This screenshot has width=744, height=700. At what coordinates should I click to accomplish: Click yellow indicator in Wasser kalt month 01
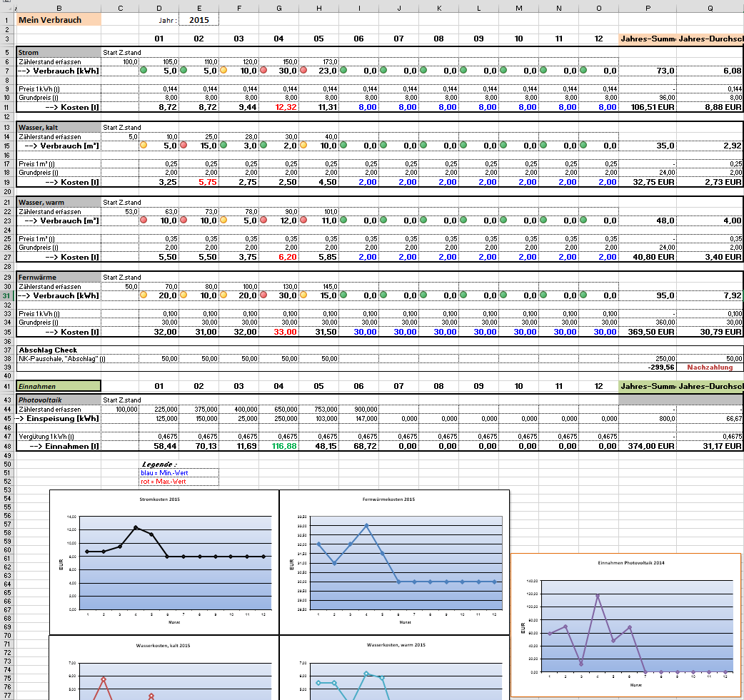144,146
